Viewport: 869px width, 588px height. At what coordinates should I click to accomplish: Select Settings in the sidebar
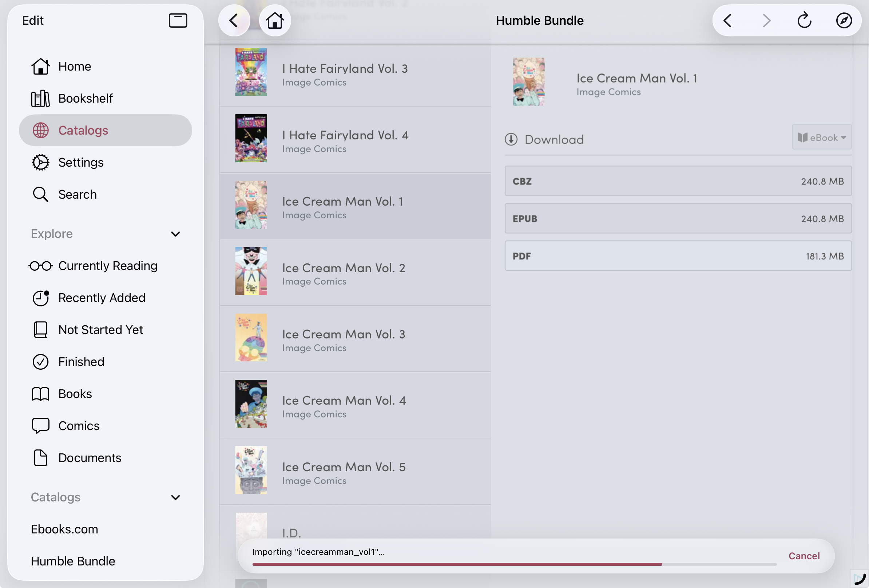106,163
